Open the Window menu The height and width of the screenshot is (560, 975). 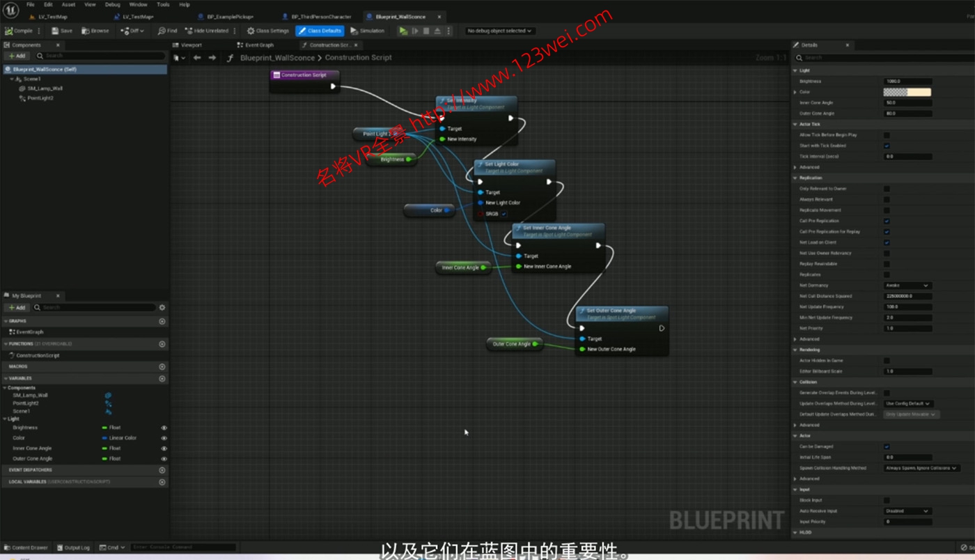pos(138,4)
